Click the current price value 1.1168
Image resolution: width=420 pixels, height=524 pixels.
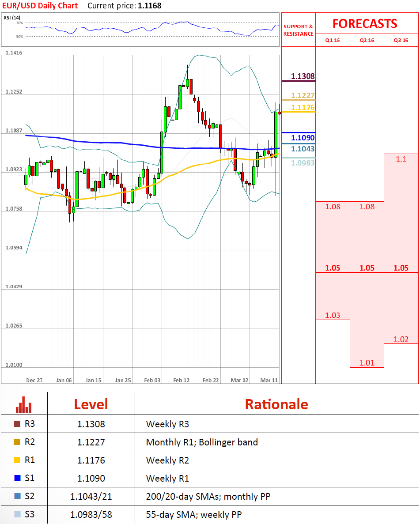coord(149,6)
